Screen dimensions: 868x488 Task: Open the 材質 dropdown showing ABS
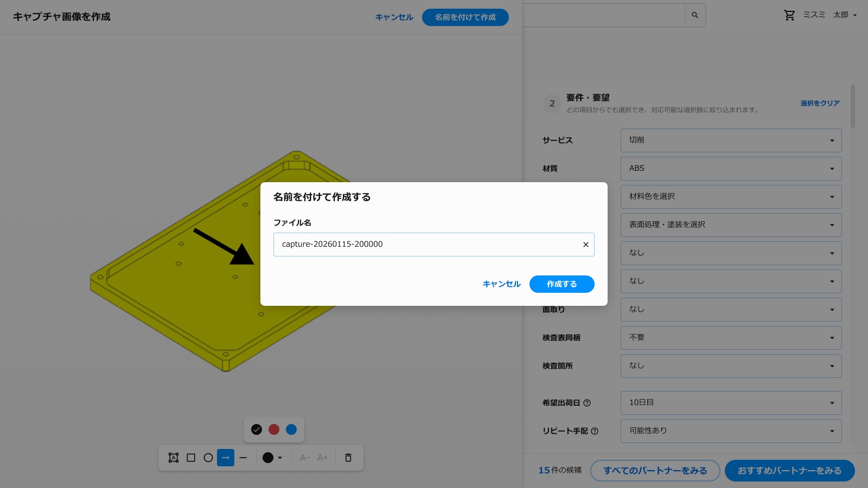pyautogui.click(x=731, y=168)
